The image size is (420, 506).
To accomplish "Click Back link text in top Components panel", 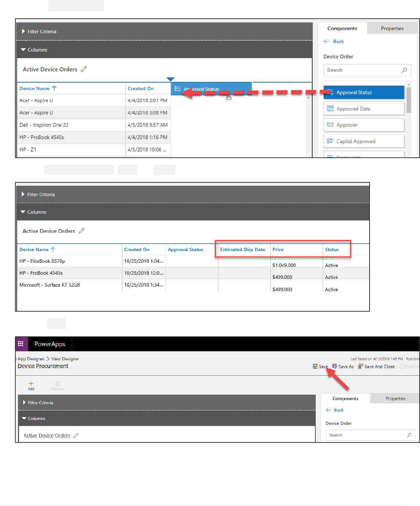I will [x=339, y=41].
